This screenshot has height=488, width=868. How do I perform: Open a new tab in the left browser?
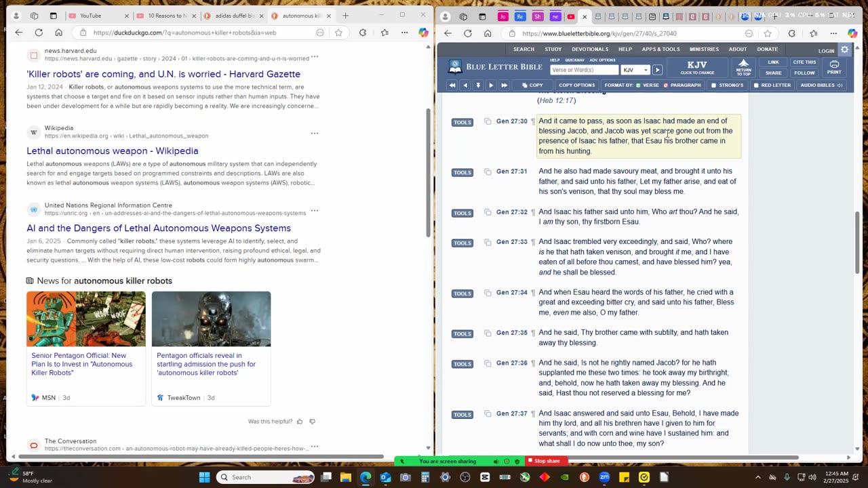coord(345,16)
